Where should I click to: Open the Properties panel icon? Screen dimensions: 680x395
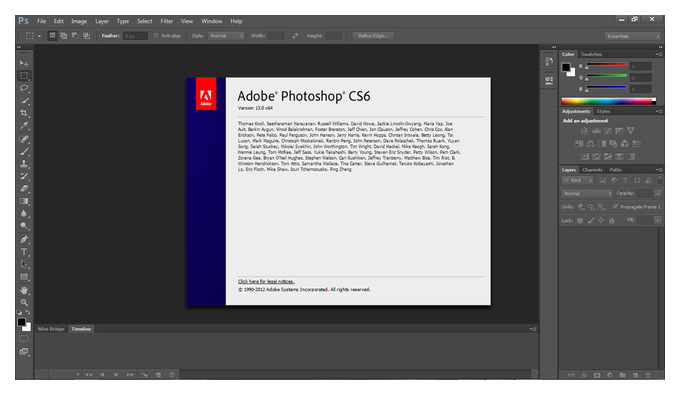click(549, 80)
